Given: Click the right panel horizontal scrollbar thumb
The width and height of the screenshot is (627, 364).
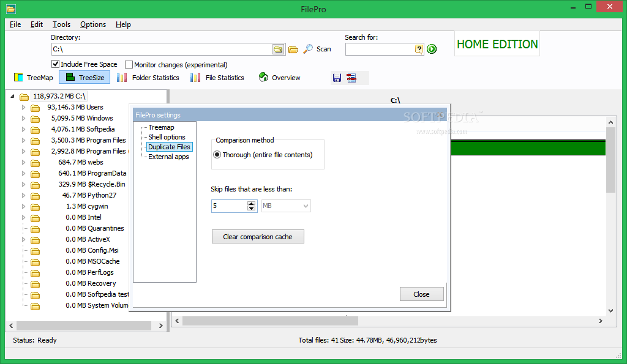Looking at the screenshot, I should (270, 321).
